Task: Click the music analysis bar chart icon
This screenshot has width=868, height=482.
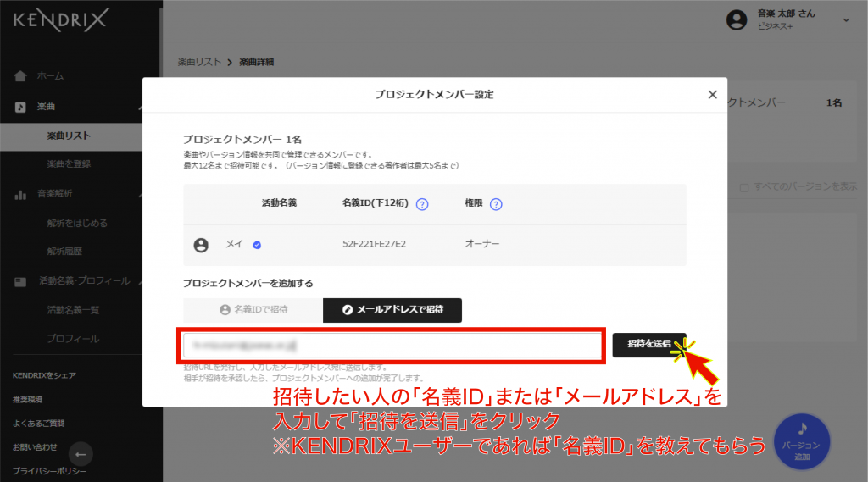Action: pos(20,195)
